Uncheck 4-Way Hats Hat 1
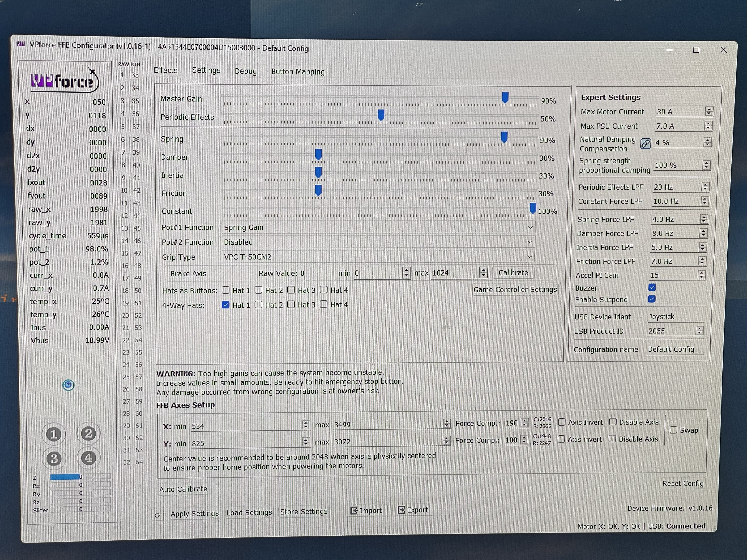Screen dimensions: 747x560 click(225, 304)
